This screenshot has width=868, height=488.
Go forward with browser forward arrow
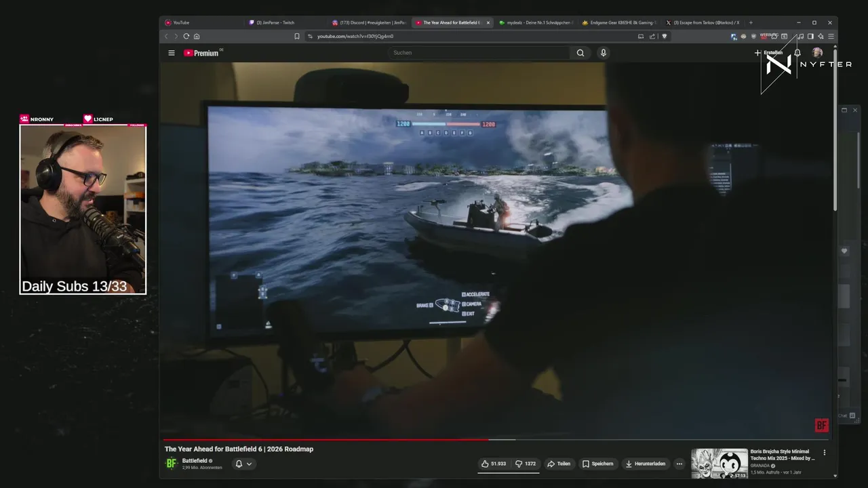[176, 37]
